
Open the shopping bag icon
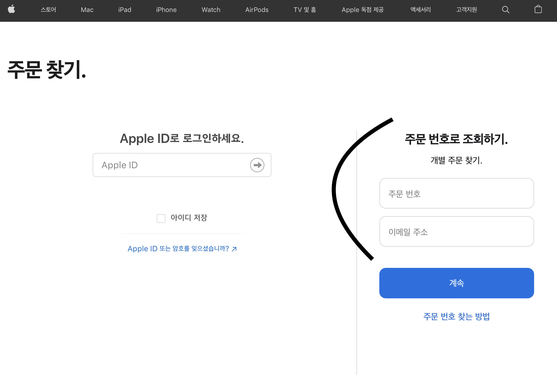click(538, 10)
